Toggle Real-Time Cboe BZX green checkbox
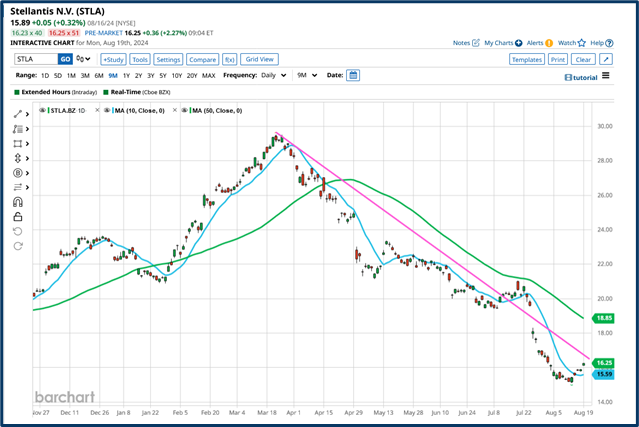The height and width of the screenshot is (427, 639). [x=106, y=92]
